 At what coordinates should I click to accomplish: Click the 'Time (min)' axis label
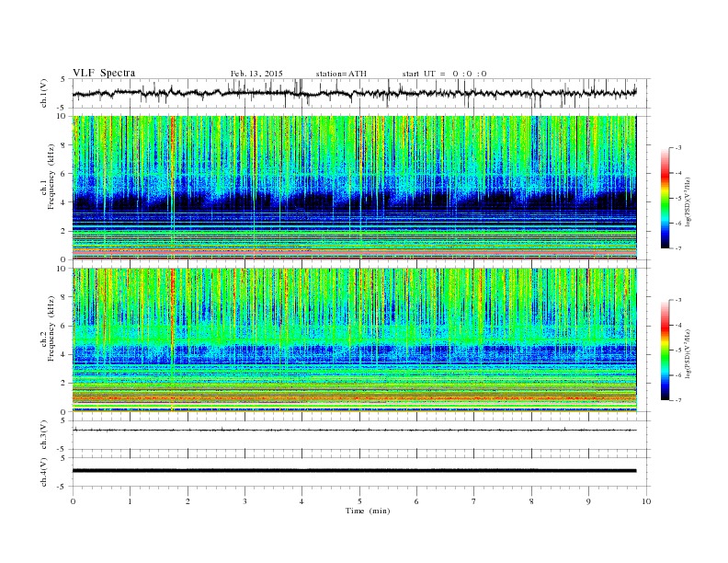[368, 511]
